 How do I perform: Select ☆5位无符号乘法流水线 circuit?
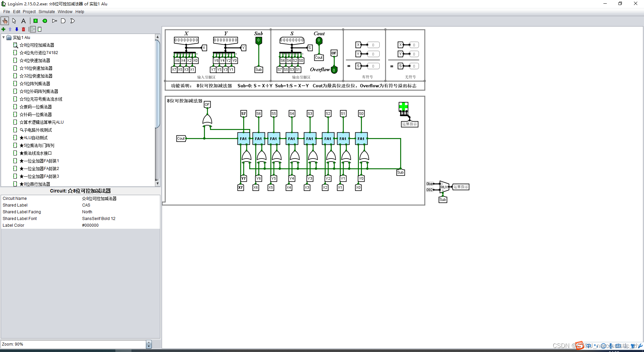(41, 99)
